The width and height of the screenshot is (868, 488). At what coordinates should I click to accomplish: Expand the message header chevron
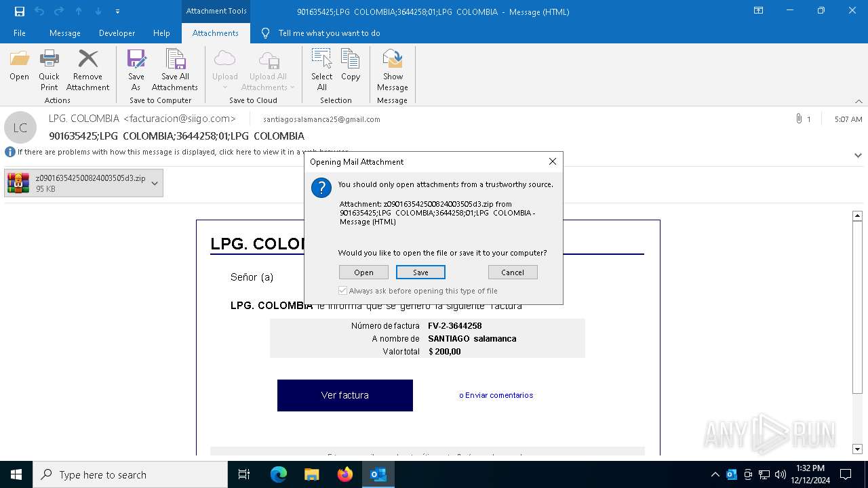pos(858,155)
